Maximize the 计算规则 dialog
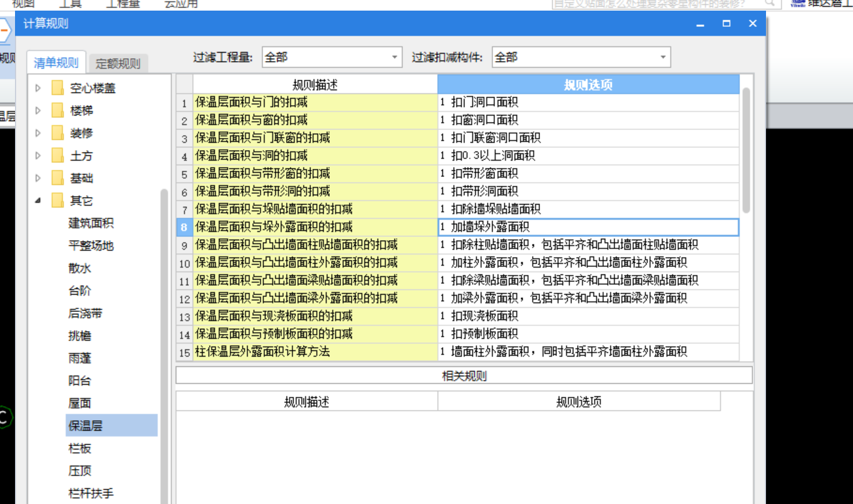The image size is (853, 504). (726, 24)
